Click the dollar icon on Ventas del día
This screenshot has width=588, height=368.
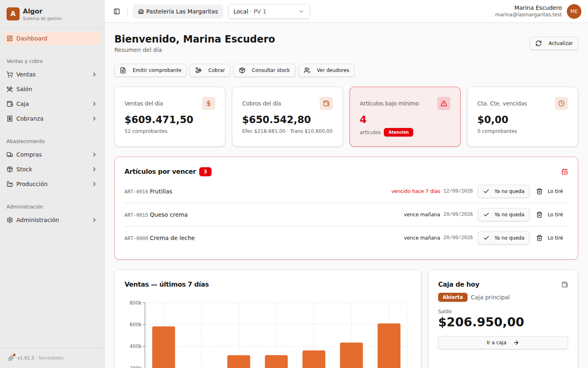[x=209, y=103]
